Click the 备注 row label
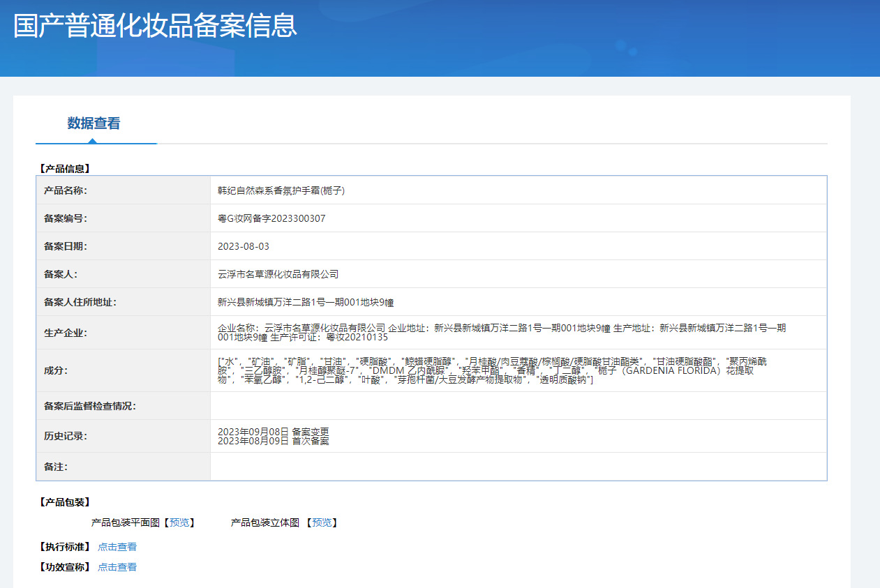This screenshot has height=588, width=880. [x=55, y=467]
